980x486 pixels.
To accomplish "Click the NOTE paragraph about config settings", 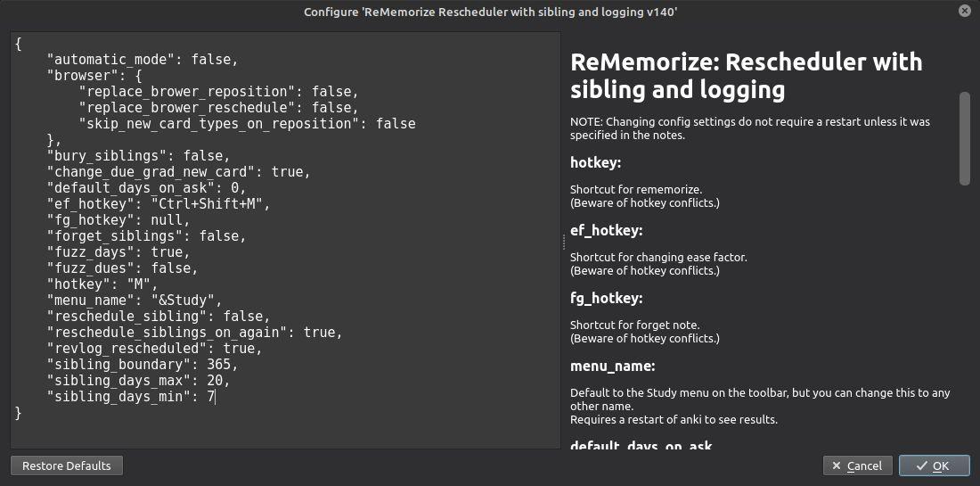I will (x=750, y=128).
